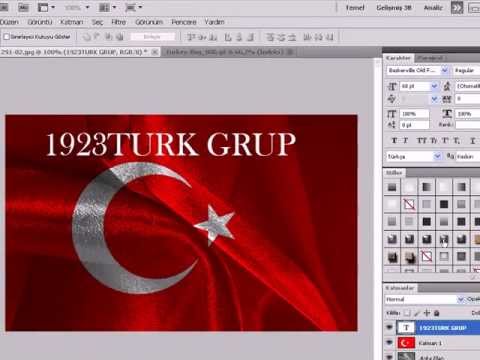
Task: Click the baseline shift icon
Action: click(392, 125)
